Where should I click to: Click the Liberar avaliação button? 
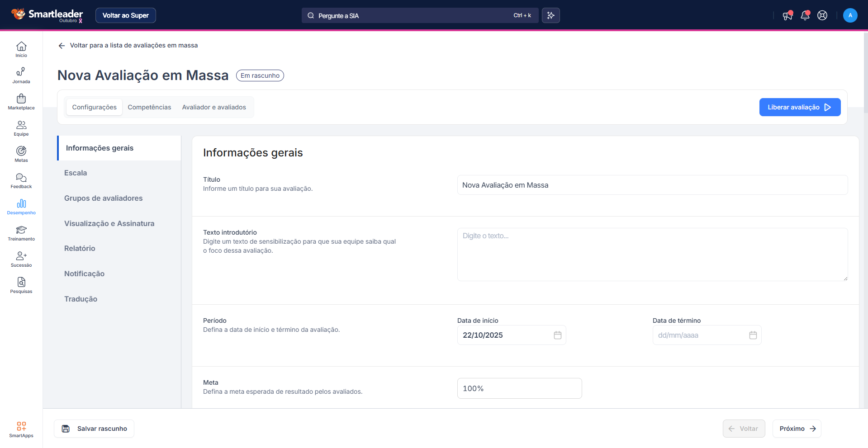click(x=799, y=107)
